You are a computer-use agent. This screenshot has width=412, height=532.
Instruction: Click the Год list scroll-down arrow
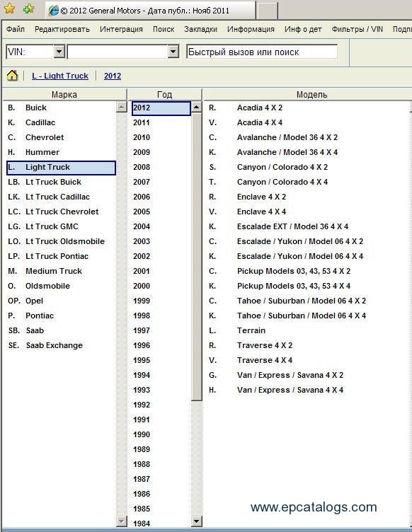[197, 521]
